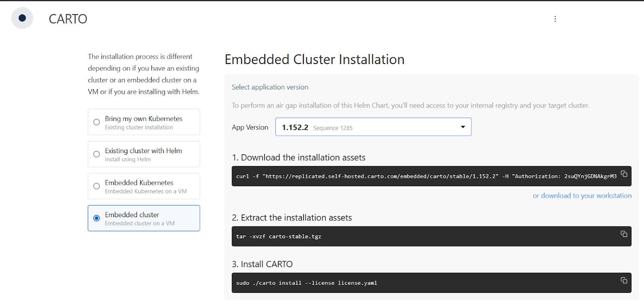Select Bring my own Kubernetes radio
The image size is (644, 307).
[x=97, y=122]
